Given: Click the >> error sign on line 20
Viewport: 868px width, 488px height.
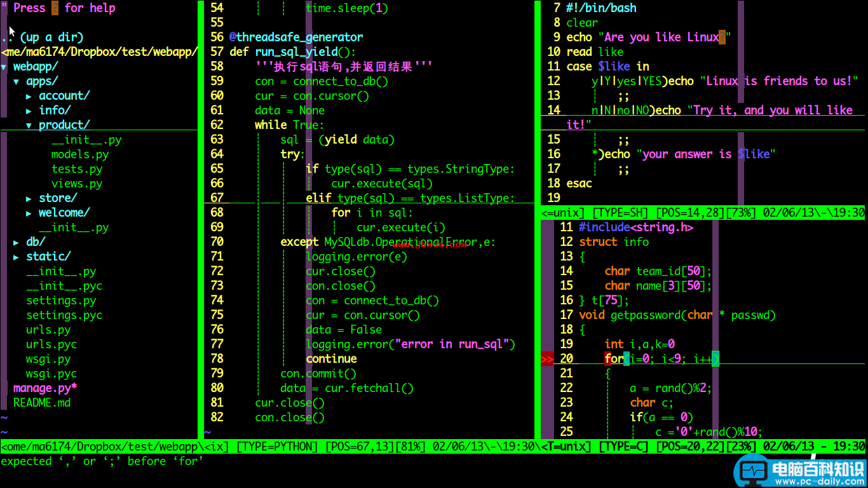Looking at the screenshot, I should point(547,359).
